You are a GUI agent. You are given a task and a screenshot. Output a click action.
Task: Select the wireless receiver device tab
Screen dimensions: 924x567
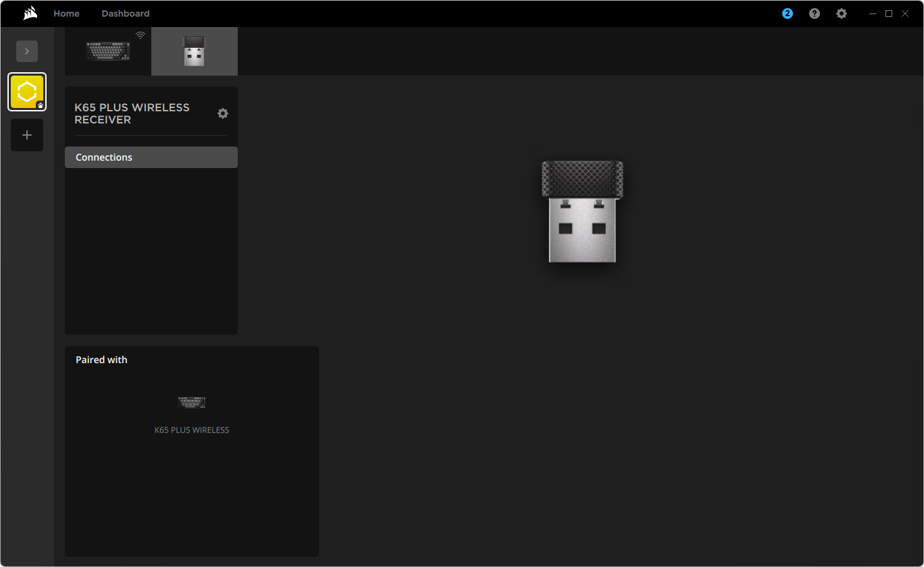click(195, 51)
